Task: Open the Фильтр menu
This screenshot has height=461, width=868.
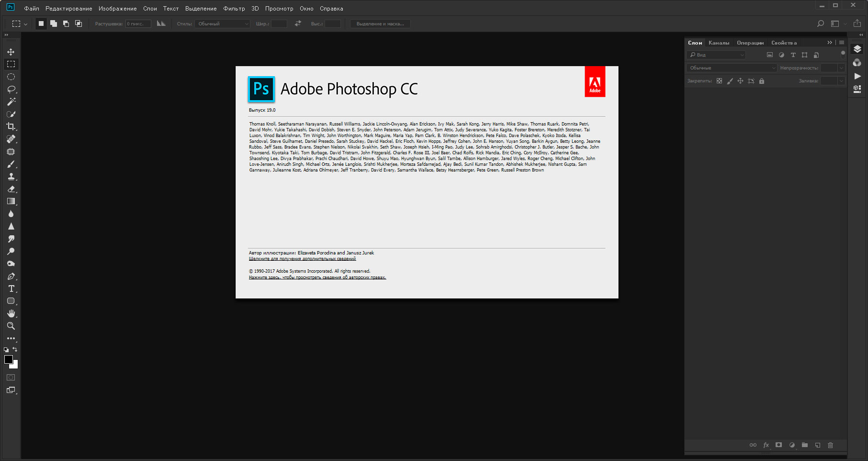Action: 234,9
